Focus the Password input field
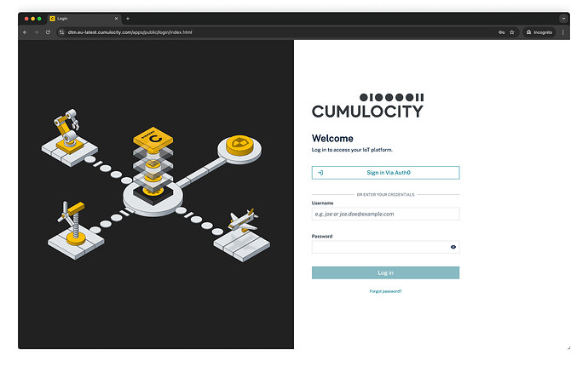 (385, 247)
